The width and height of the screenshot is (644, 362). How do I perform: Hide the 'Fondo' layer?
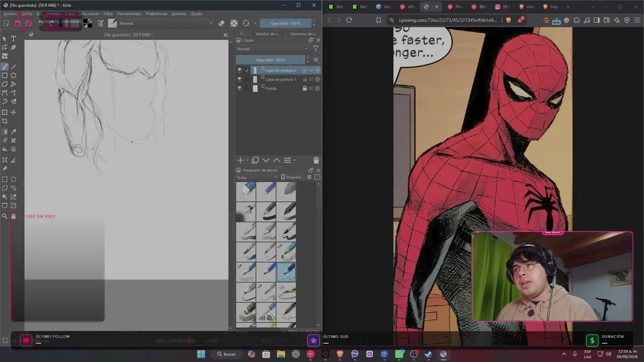coord(239,88)
